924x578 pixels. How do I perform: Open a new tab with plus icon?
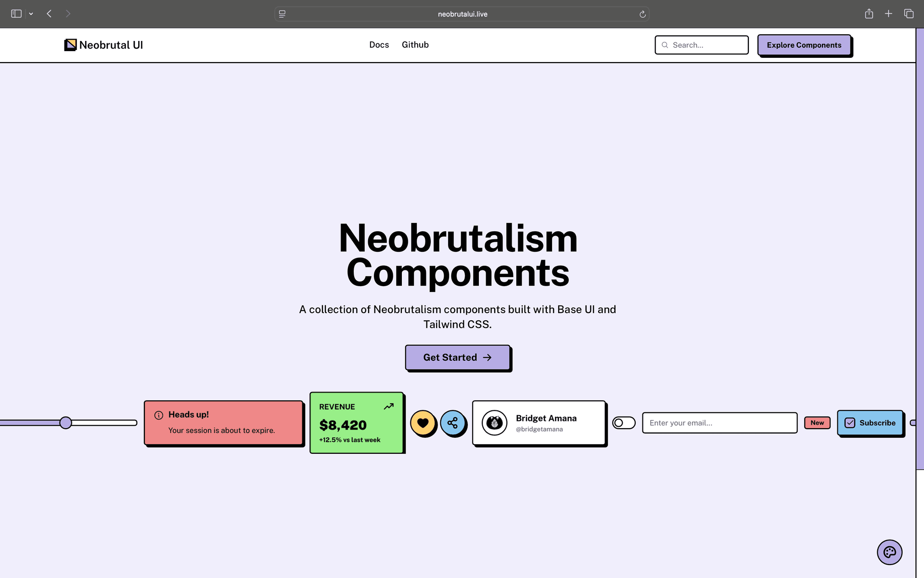888,14
